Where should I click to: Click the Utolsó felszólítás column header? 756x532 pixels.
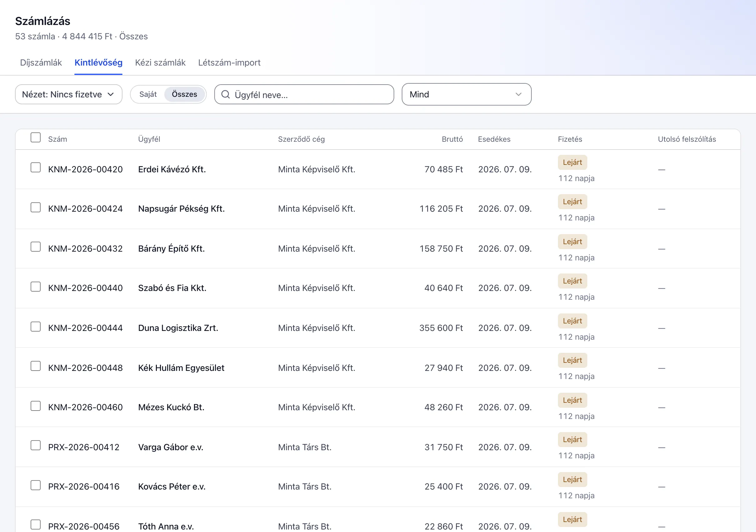[687, 139]
